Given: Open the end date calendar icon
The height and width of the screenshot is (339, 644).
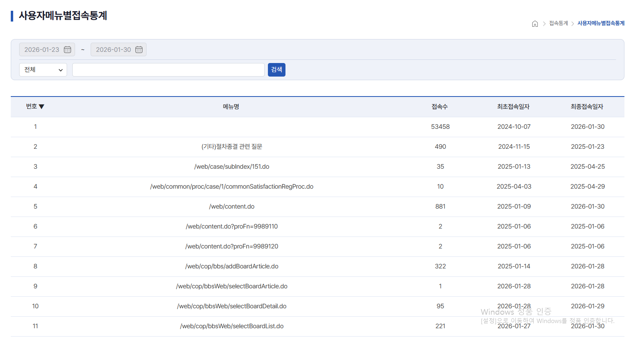Looking at the screenshot, I should [139, 50].
